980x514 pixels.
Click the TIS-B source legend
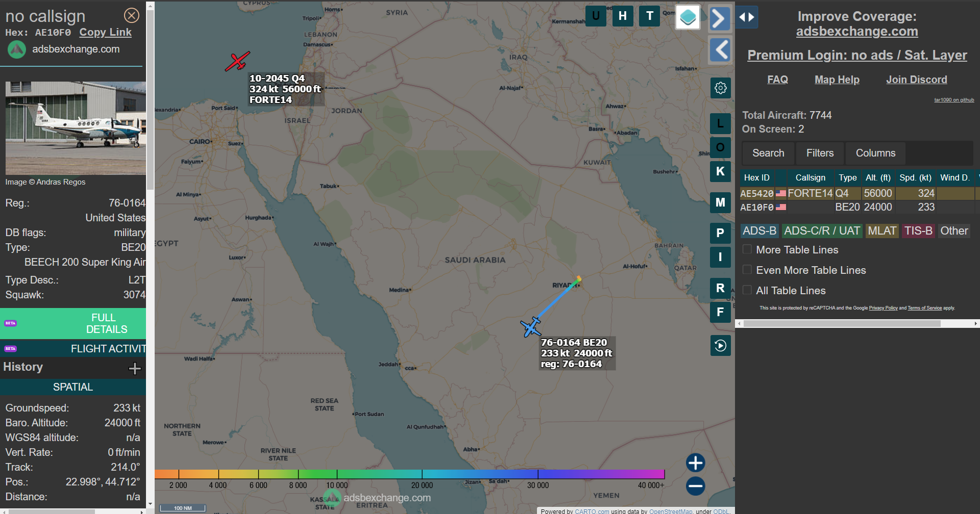919,231
